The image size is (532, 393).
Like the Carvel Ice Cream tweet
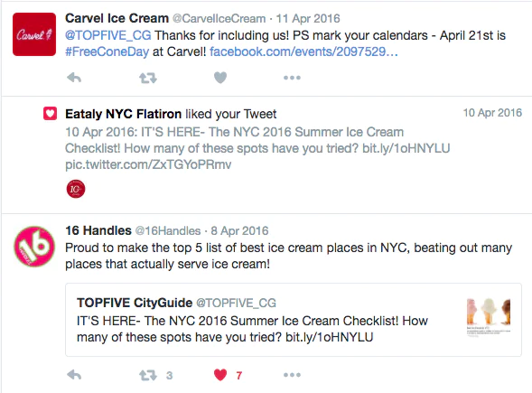[220, 78]
